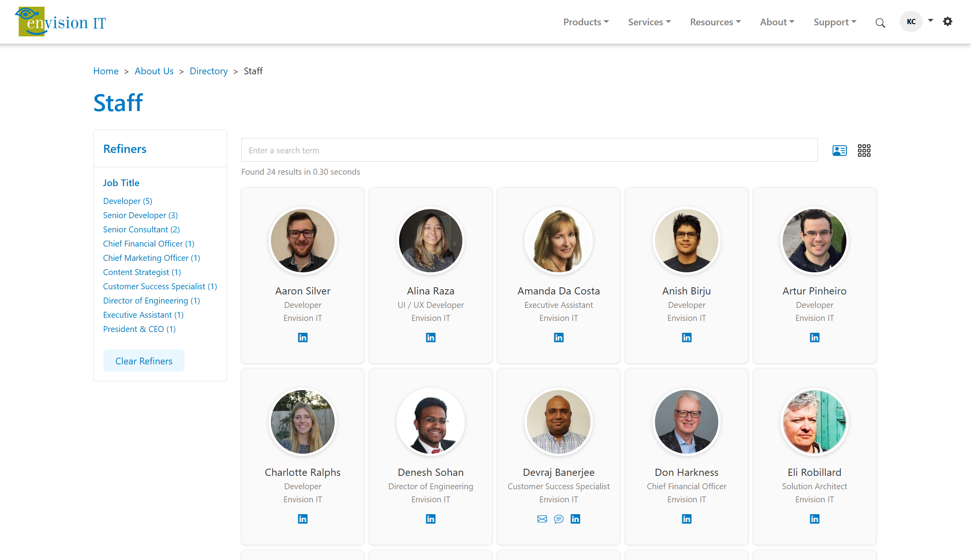Open Aaron Silver's LinkedIn icon
971x560 pixels.
[303, 338]
